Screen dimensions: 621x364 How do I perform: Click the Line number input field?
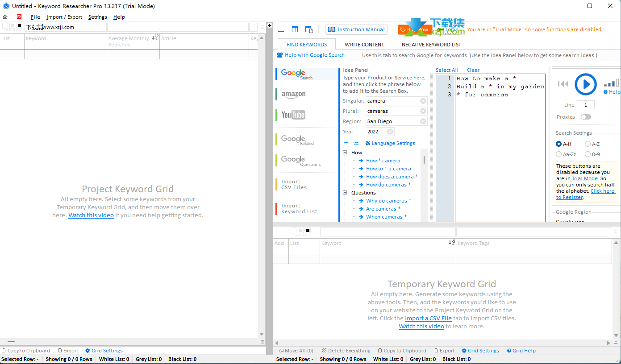click(x=586, y=105)
